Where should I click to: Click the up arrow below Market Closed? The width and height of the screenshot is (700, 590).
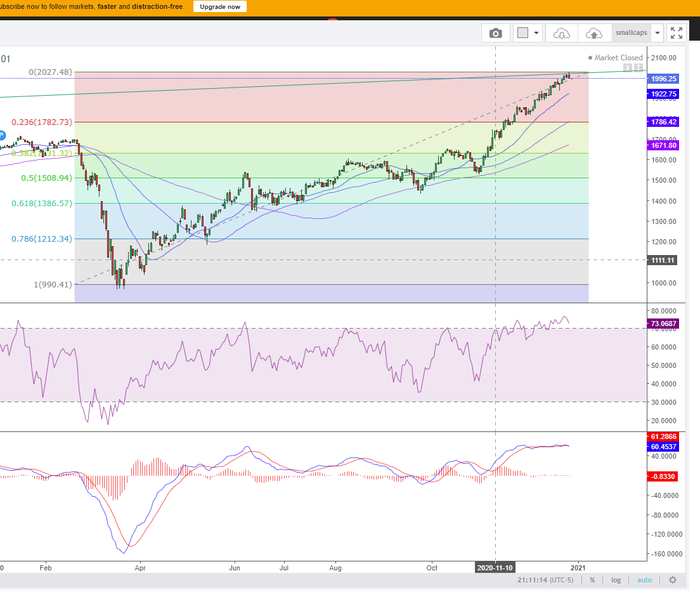[x=638, y=68]
